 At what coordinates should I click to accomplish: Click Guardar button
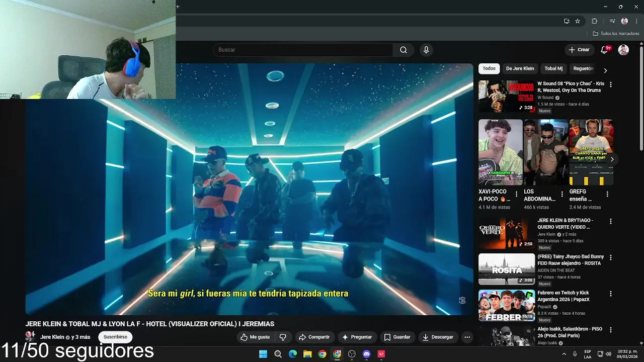point(397,337)
